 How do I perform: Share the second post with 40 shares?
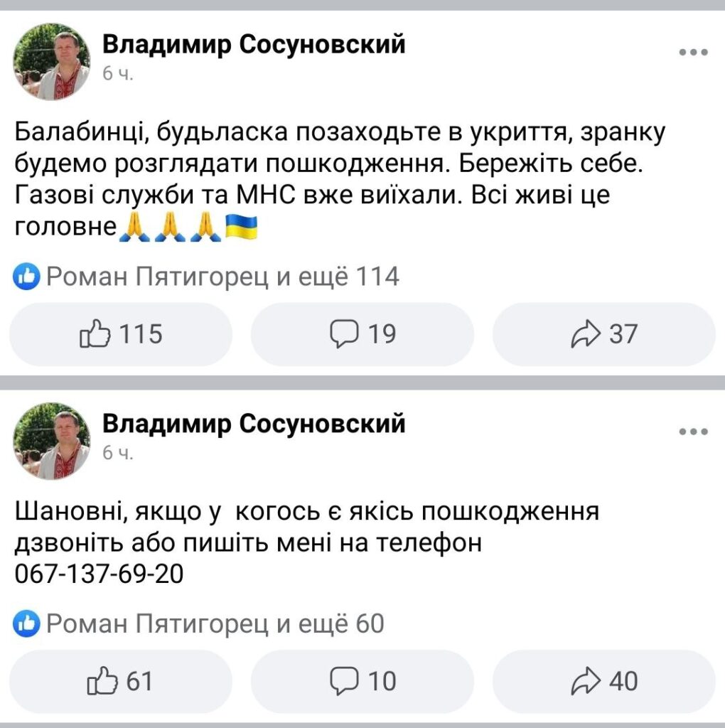(x=604, y=681)
